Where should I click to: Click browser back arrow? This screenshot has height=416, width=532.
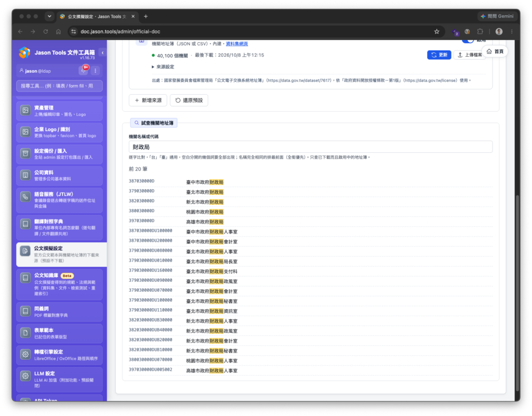(x=20, y=32)
